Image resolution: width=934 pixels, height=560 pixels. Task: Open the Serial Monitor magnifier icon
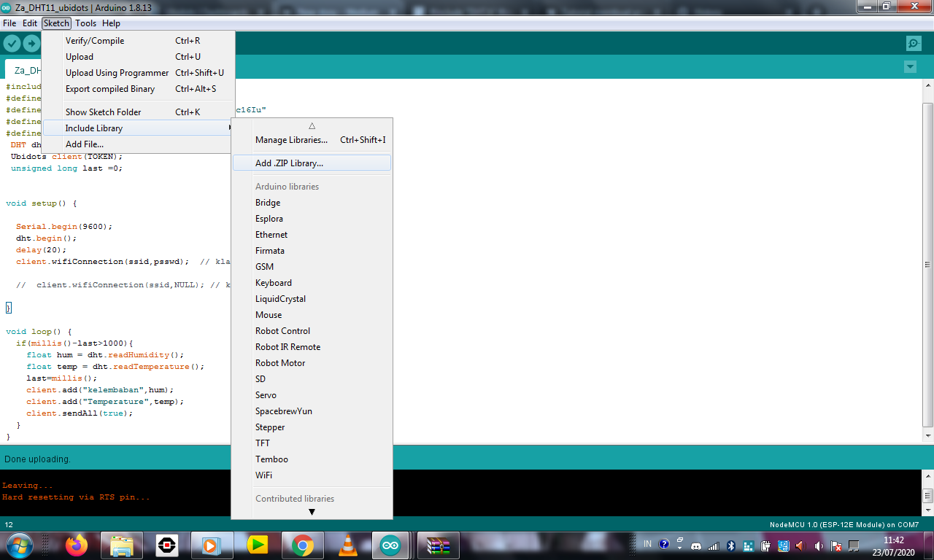point(913,43)
